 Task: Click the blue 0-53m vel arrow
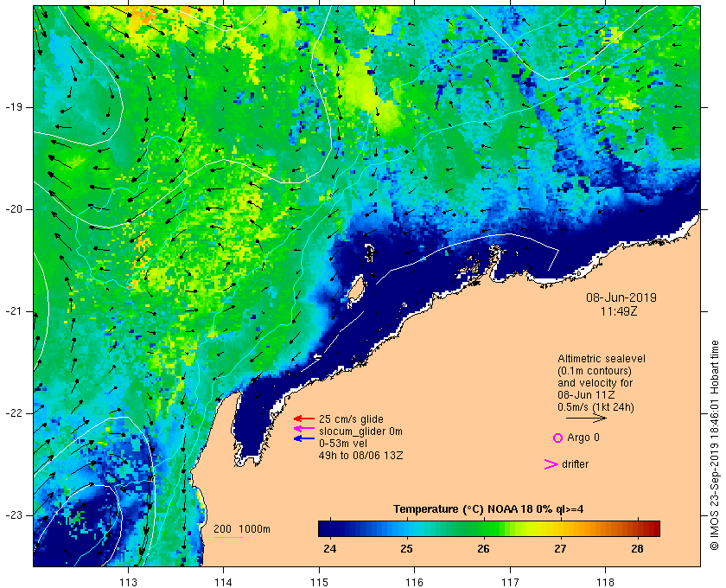304,438
